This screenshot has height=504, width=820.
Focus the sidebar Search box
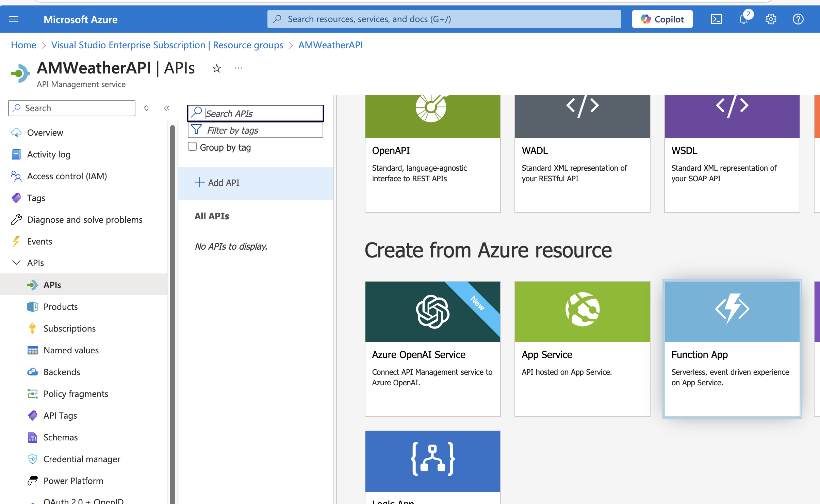(72, 108)
